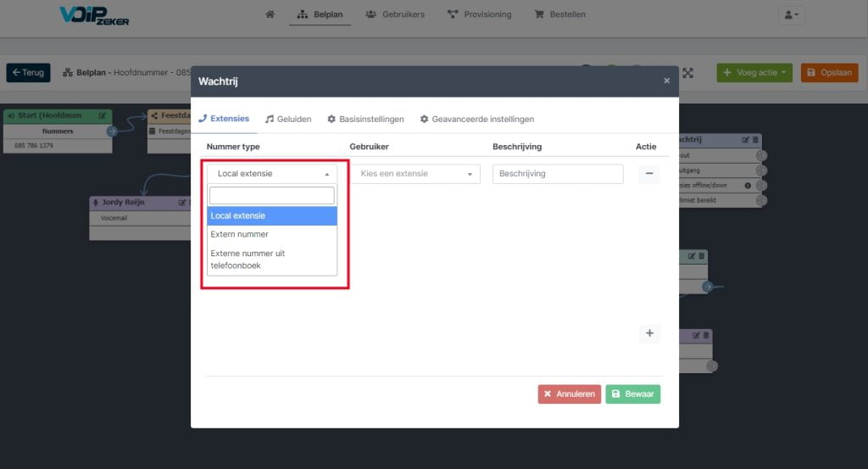Open the Basisinstellingen tab

[x=365, y=119]
